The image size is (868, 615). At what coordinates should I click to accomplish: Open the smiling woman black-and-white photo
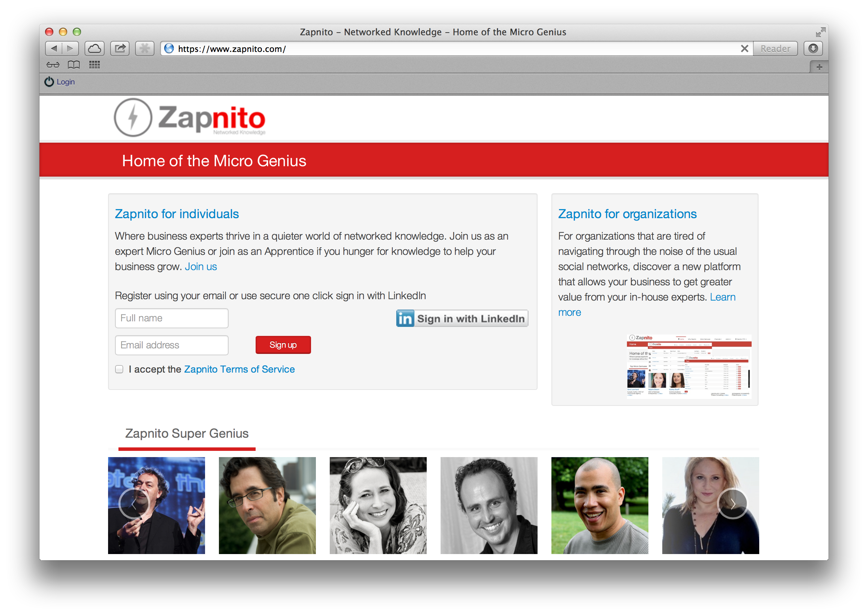[x=378, y=505]
